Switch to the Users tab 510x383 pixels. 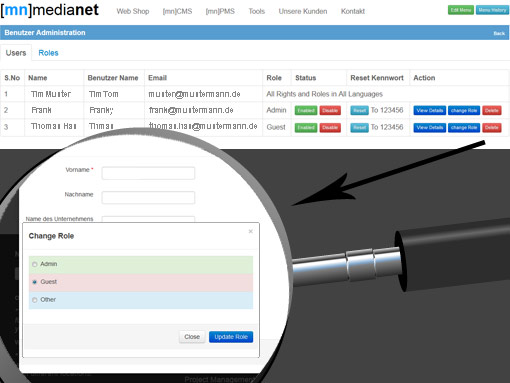pos(16,53)
